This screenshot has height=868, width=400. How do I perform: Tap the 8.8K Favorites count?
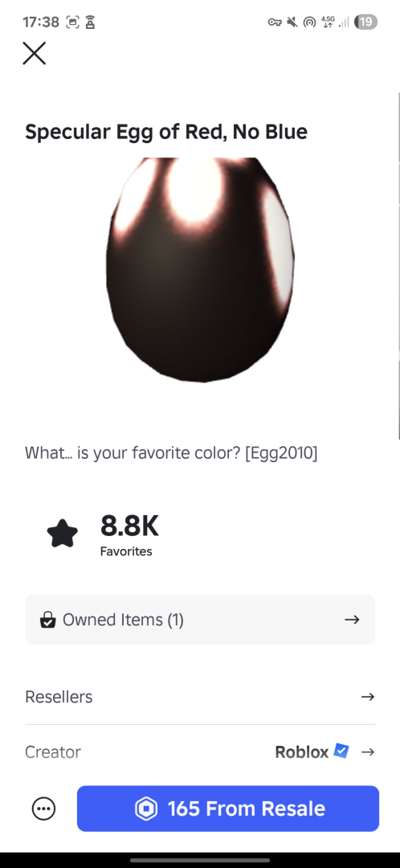coord(129,534)
